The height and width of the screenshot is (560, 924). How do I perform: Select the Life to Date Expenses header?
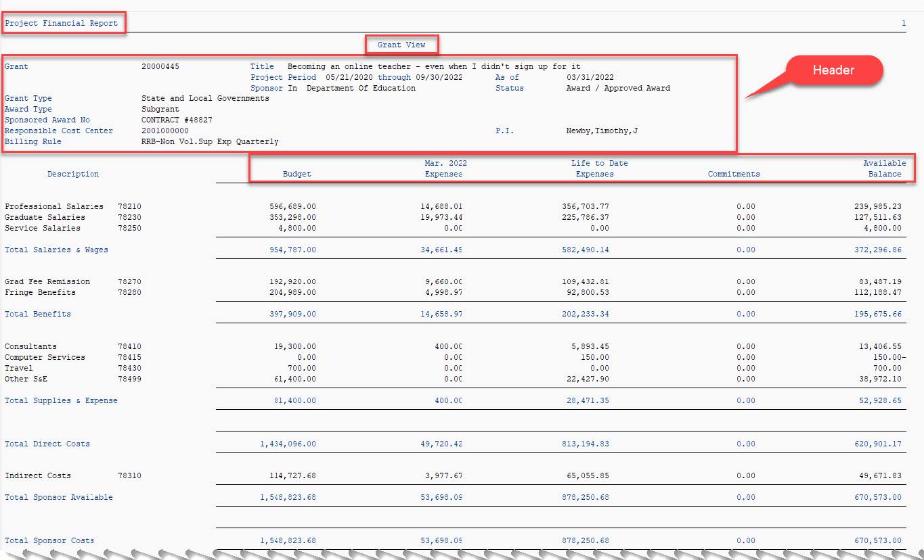600,169
